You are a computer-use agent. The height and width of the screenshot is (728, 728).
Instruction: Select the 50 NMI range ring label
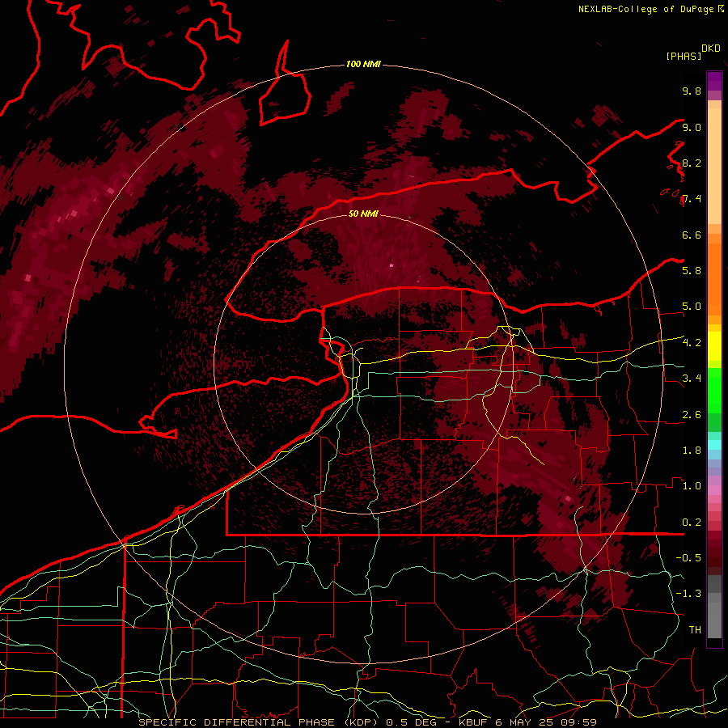coord(363,214)
